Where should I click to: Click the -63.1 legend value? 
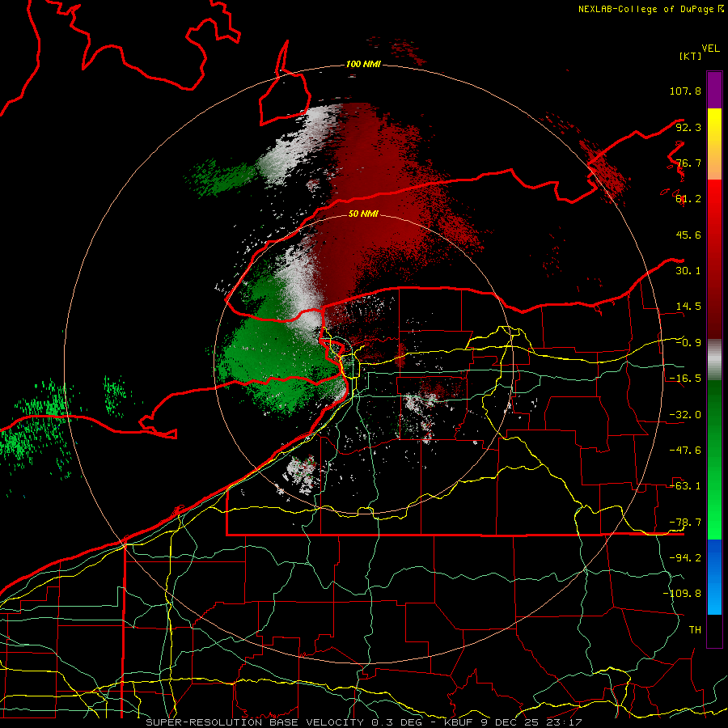pyautogui.click(x=685, y=486)
